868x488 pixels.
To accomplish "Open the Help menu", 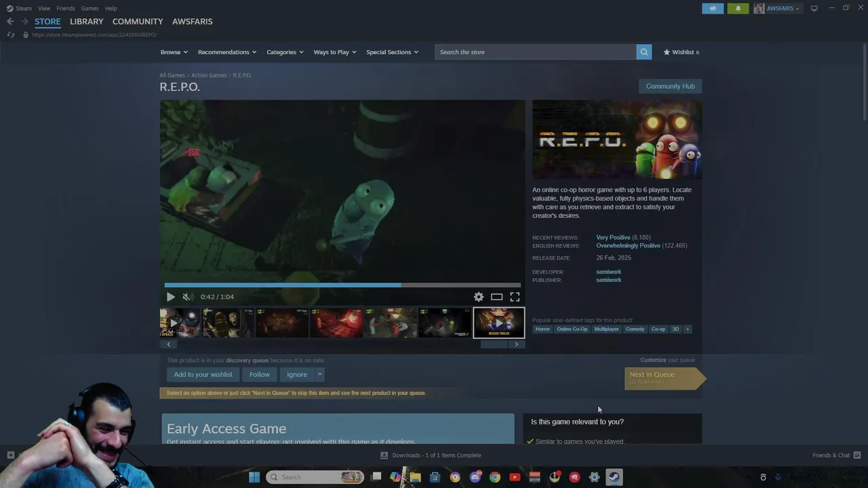I will 111,8.
